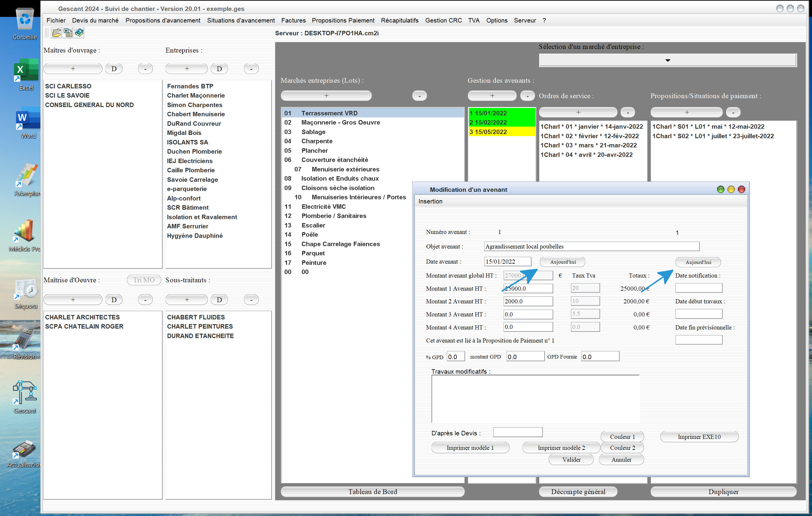Click the Décompte général button

tap(578, 492)
